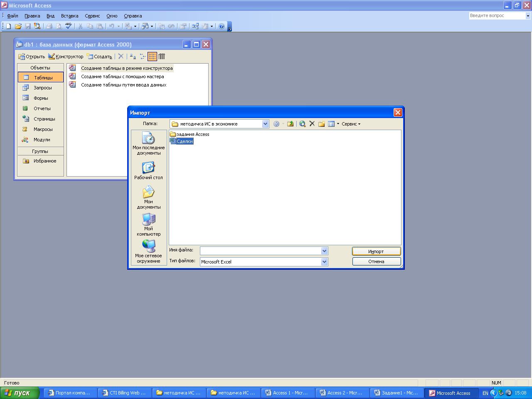Select Таблицы in the objects pane
This screenshot has width=532, height=399.
[x=41, y=77]
